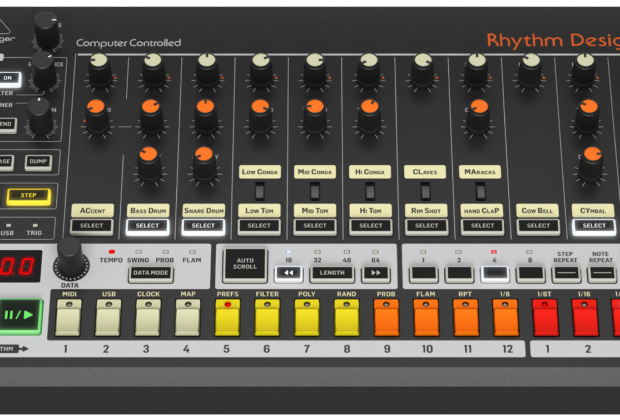This screenshot has width=620, height=420.
Task: Hit yellow step key 6 labeled FILTER
Action: (267, 318)
